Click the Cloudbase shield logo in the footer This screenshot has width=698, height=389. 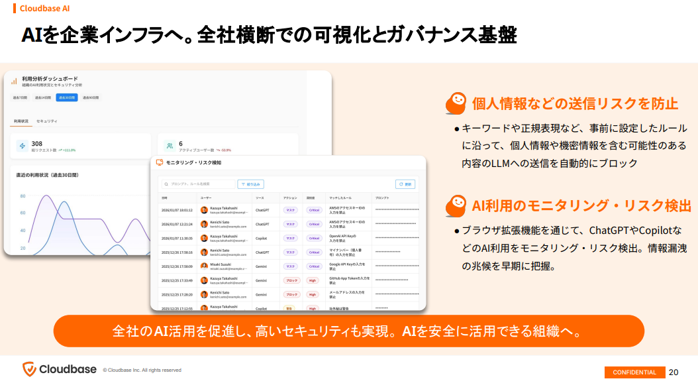29,369
